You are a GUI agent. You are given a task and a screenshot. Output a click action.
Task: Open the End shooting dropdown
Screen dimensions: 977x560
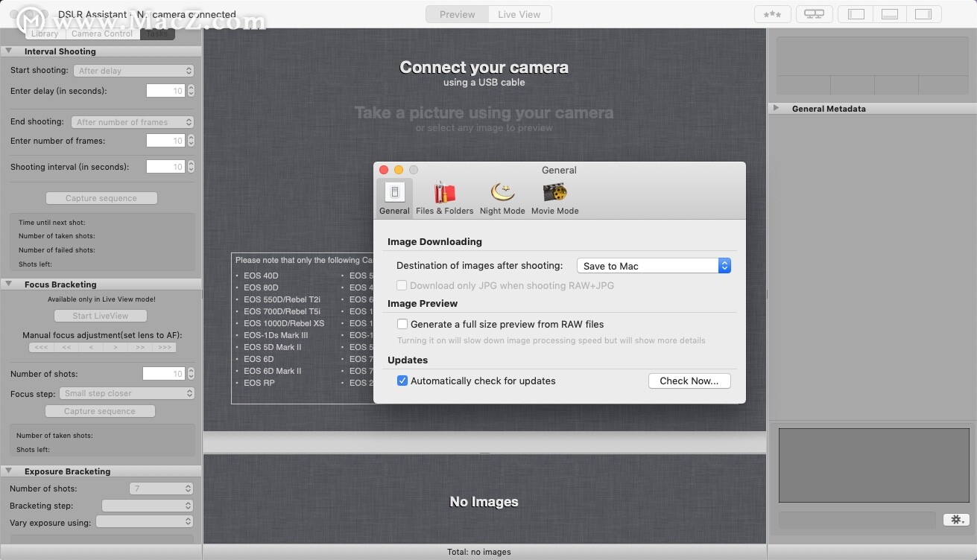click(133, 122)
